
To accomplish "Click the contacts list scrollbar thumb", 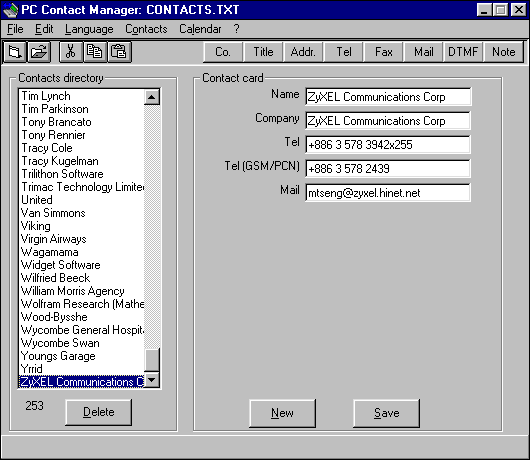I will point(152,360).
